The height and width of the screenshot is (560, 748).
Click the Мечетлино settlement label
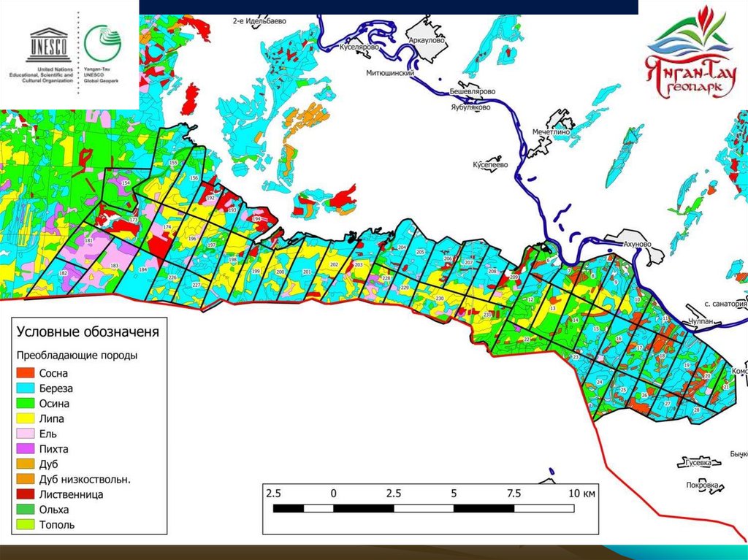coord(552,132)
